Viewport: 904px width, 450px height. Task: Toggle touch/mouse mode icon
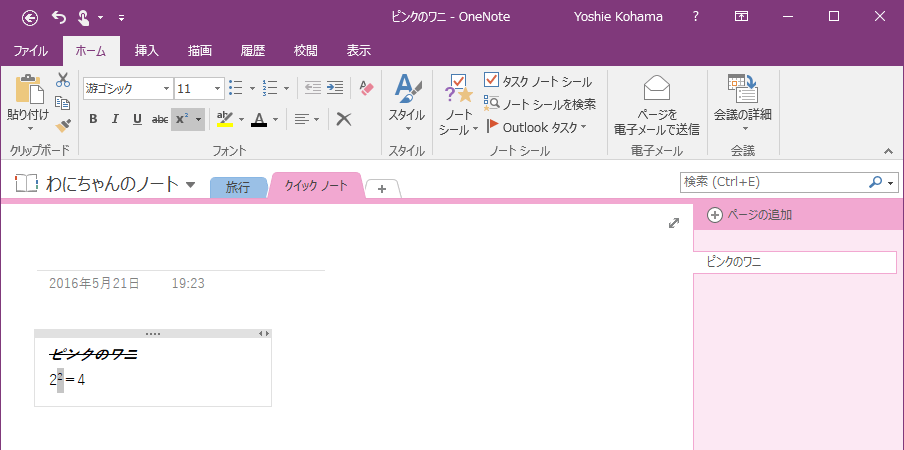tap(83, 17)
